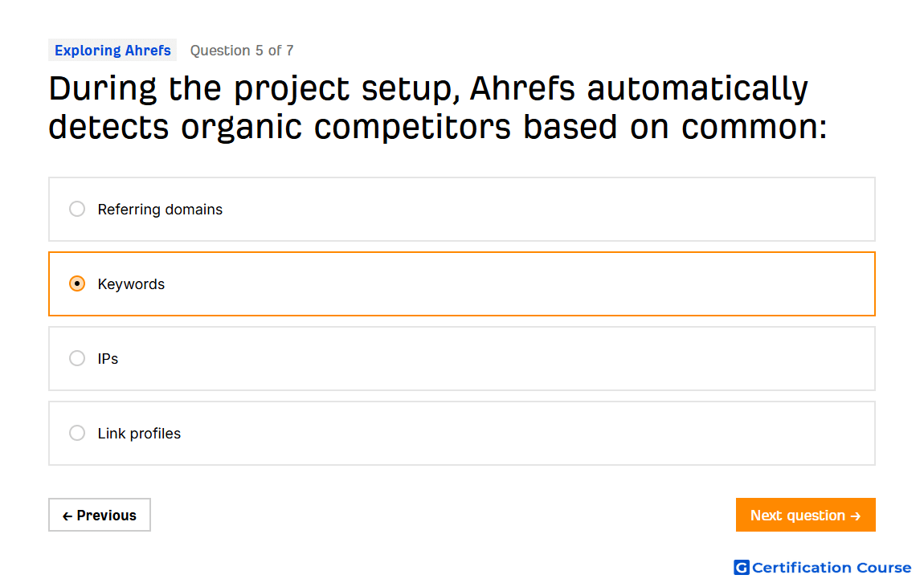The image size is (924, 583).
Task: Click the question heading about organic competitors
Action: tap(438, 108)
